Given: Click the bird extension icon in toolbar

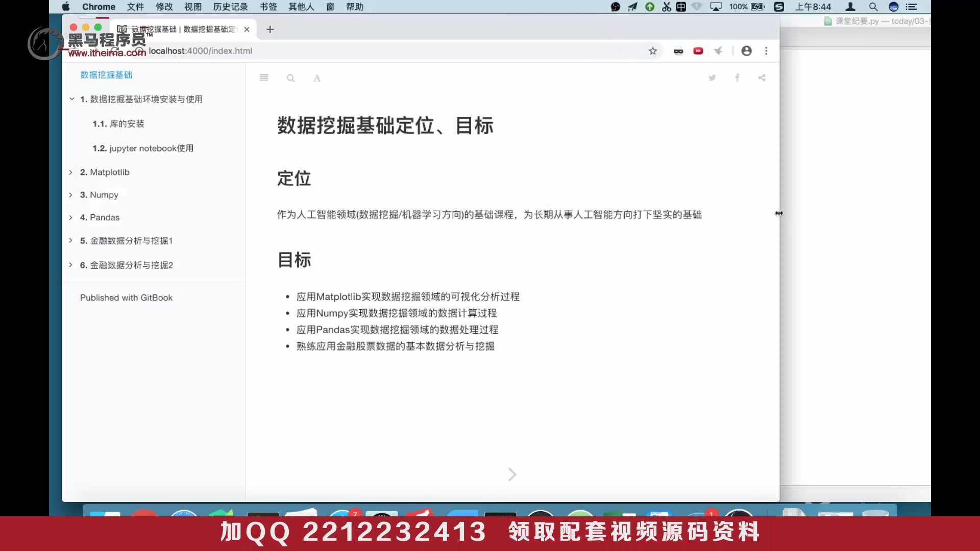Looking at the screenshot, I should (718, 51).
